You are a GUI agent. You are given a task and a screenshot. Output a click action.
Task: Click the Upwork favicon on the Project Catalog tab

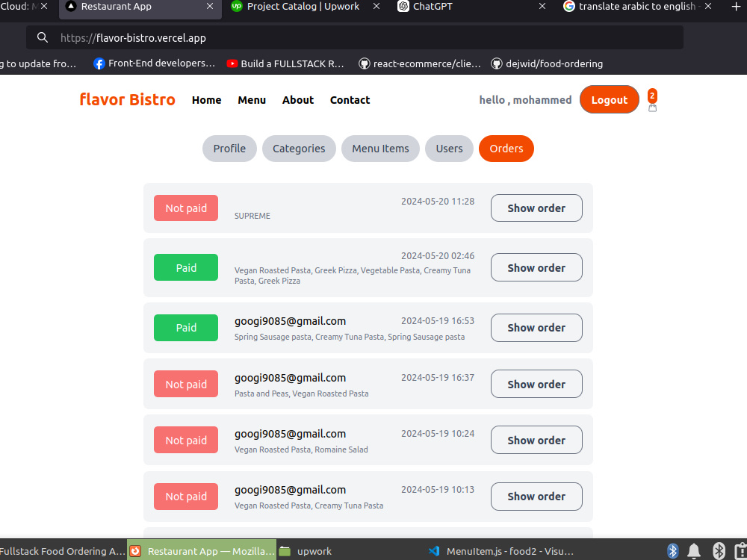(236, 6)
